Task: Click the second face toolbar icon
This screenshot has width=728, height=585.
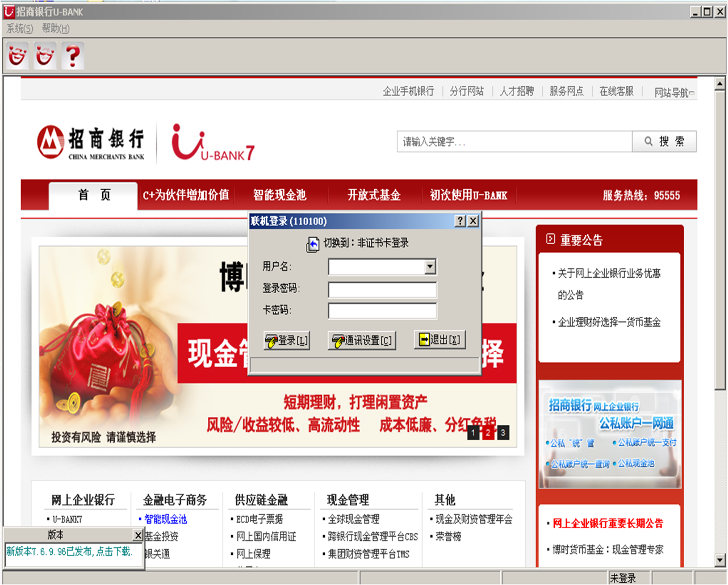Action: (45, 56)
